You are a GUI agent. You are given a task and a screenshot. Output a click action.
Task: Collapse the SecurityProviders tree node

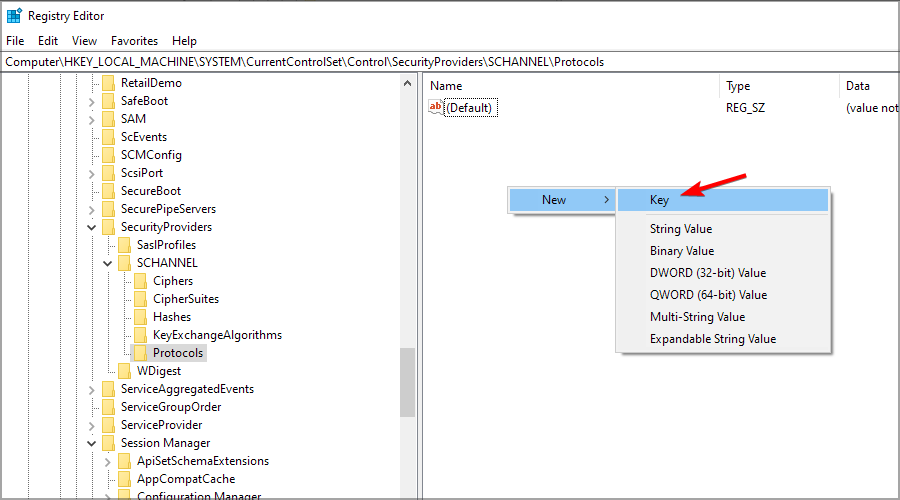pos(92,228)
